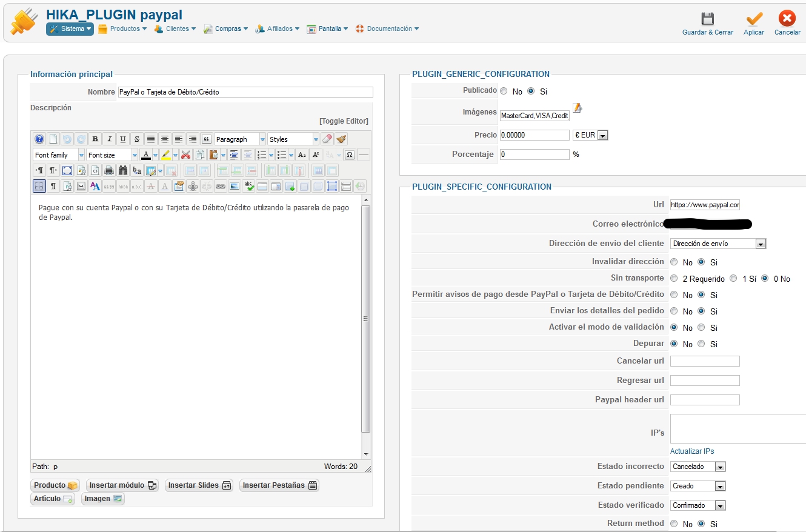Click Guardar & Cerrar
Viewport: 806px width, 532px height.
(708, 24)
